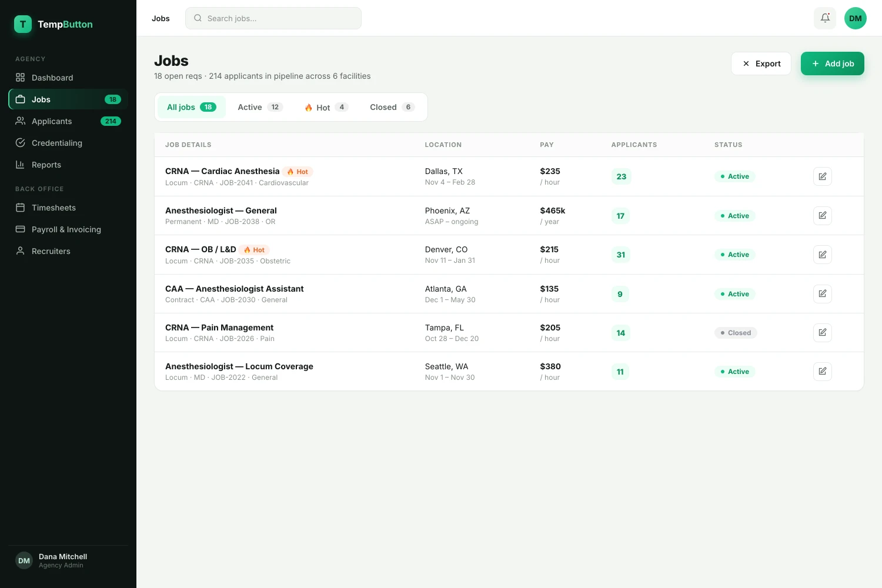Click the Dashboard grid icon
The width and height of the screenshot is (882, 588).
21,78
